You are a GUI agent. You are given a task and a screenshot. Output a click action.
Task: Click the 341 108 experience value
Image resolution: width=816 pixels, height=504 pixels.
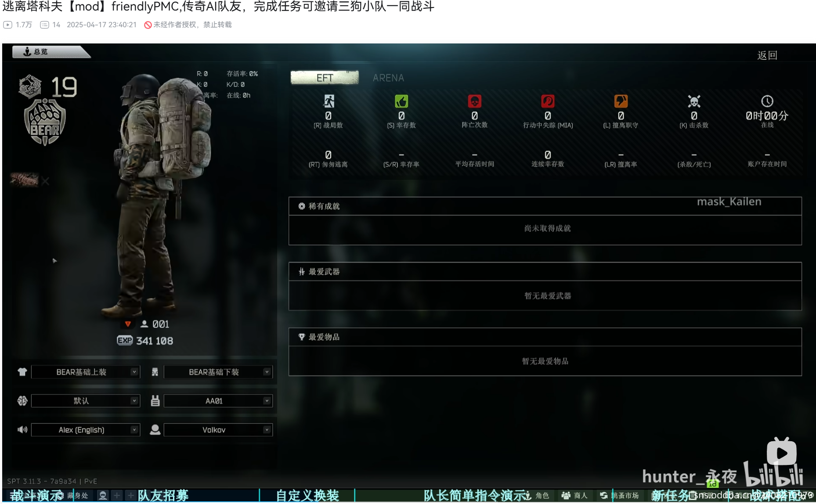(155, 341)
